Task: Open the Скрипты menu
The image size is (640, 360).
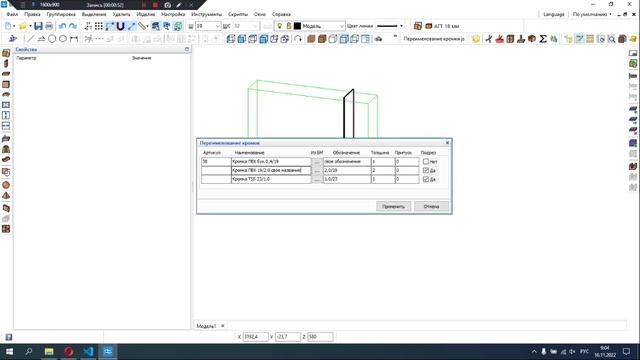Action: point(238,14)
